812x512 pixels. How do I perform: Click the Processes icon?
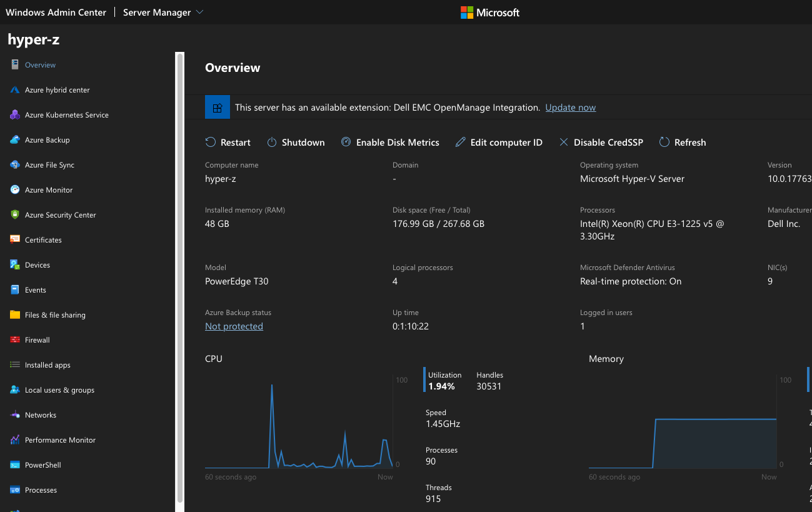point(15,489)
